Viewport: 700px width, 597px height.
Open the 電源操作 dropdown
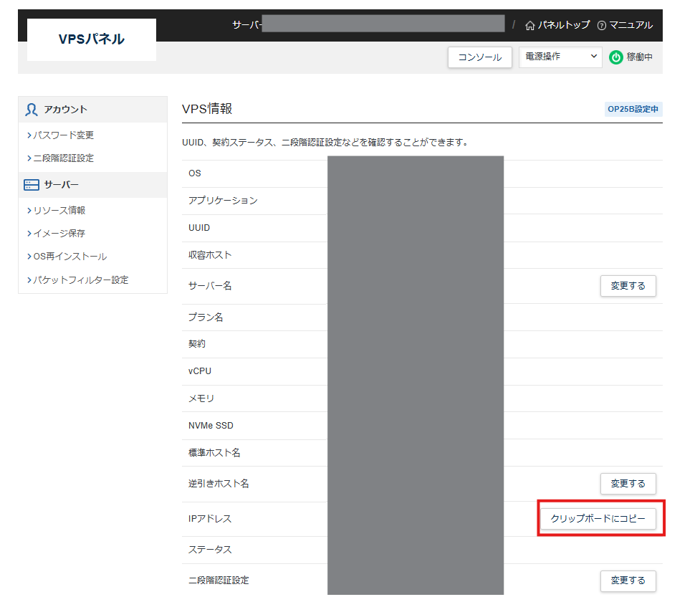click(560, 57)
